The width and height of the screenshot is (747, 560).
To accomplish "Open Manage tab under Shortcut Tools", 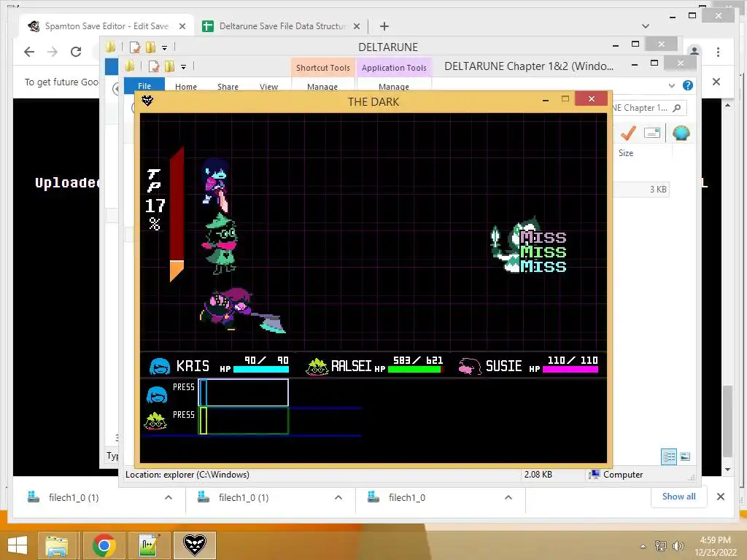I will tap(322, 87).
